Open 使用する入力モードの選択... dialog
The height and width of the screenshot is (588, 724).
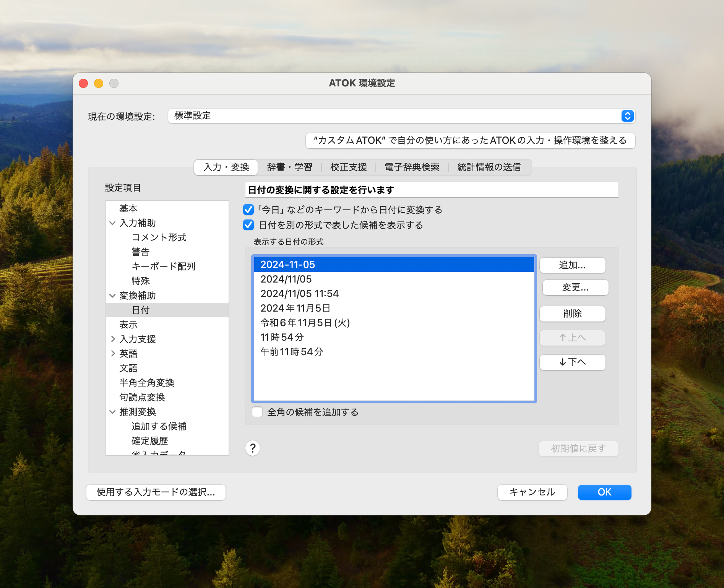point(156,492)
